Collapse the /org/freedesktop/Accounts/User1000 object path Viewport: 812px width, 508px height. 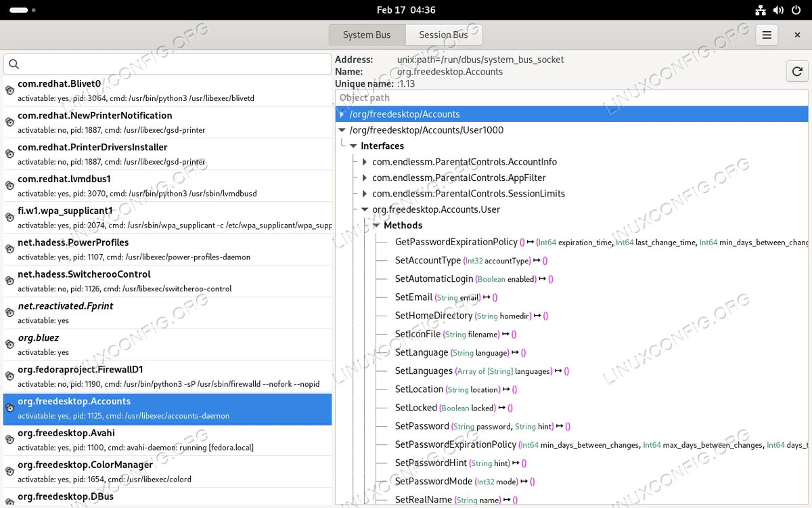(x=342, y=130)
